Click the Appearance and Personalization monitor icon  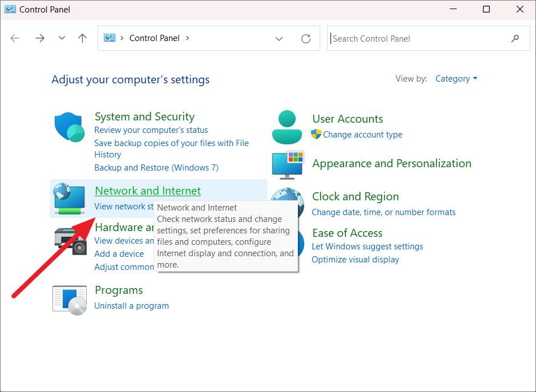click(x=288, y=165)
